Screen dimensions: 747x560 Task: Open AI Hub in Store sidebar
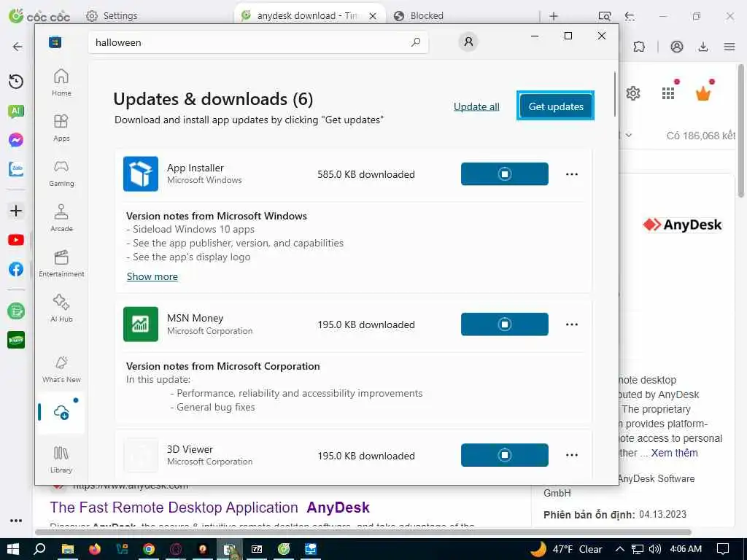(x=61, y=308)
